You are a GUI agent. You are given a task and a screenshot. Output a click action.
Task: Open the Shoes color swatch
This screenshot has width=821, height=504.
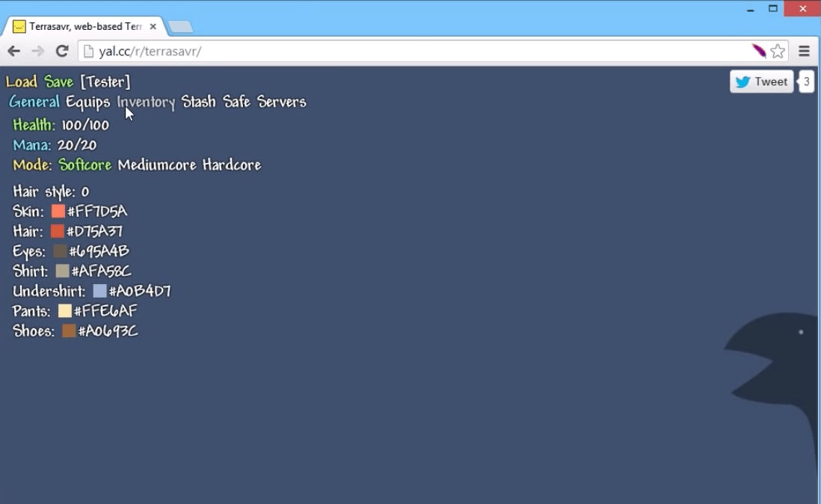point(69,331)
